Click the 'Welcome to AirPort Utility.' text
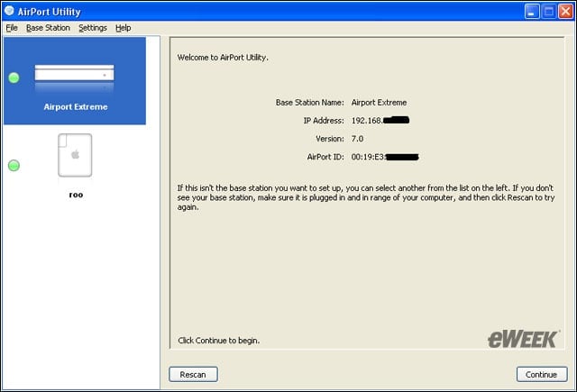This screenshot has height=392, width=577. tap(223, 58)
